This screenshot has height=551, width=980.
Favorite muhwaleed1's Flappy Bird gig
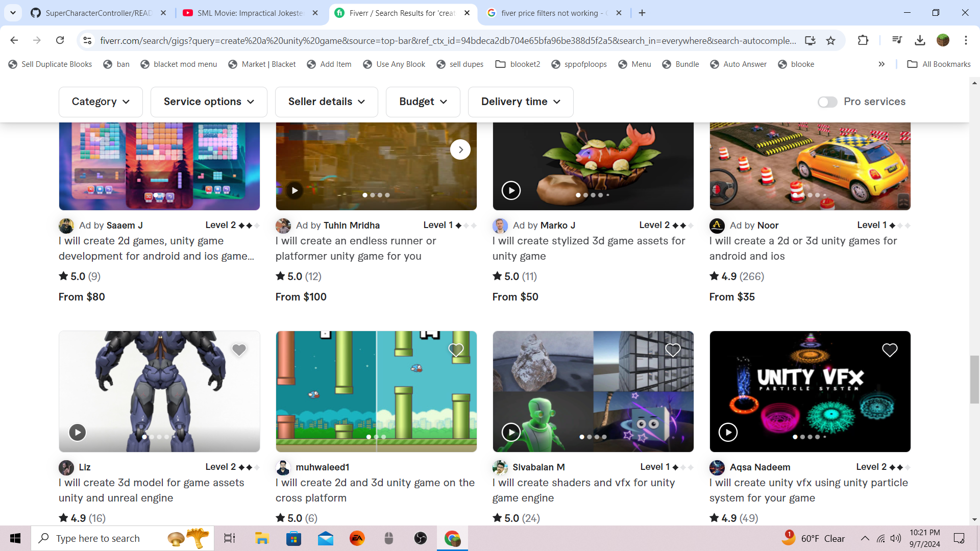click(456, 350)
